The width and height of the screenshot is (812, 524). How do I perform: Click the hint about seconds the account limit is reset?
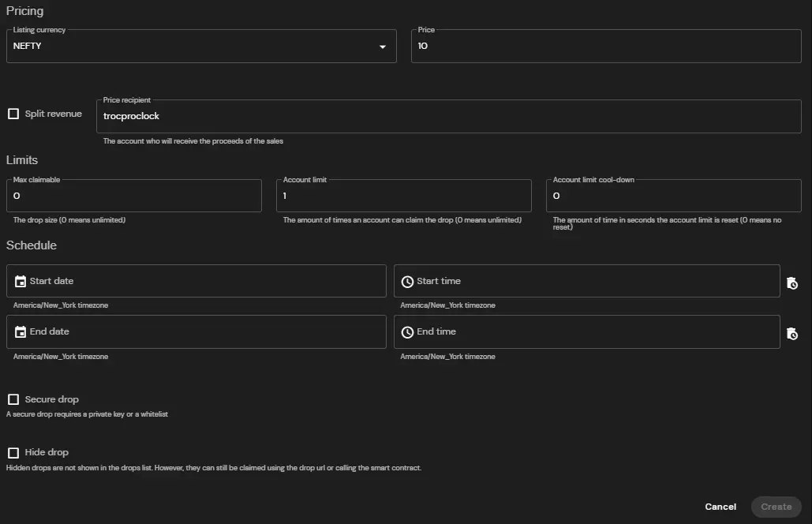click(x=667, y=223)
